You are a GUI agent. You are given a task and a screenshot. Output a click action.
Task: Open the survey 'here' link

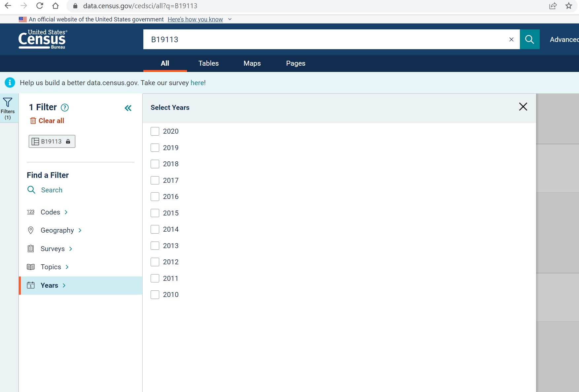[x=197, y=83]
